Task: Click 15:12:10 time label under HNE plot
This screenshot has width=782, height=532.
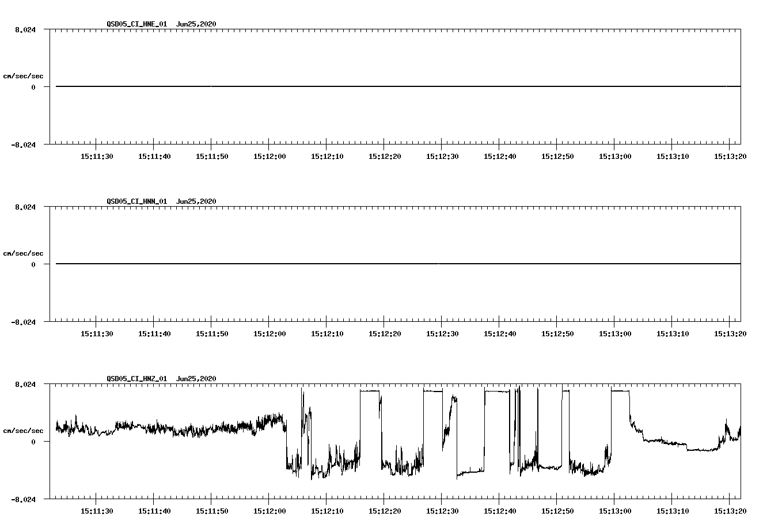Action: click(x=327, y=157)
